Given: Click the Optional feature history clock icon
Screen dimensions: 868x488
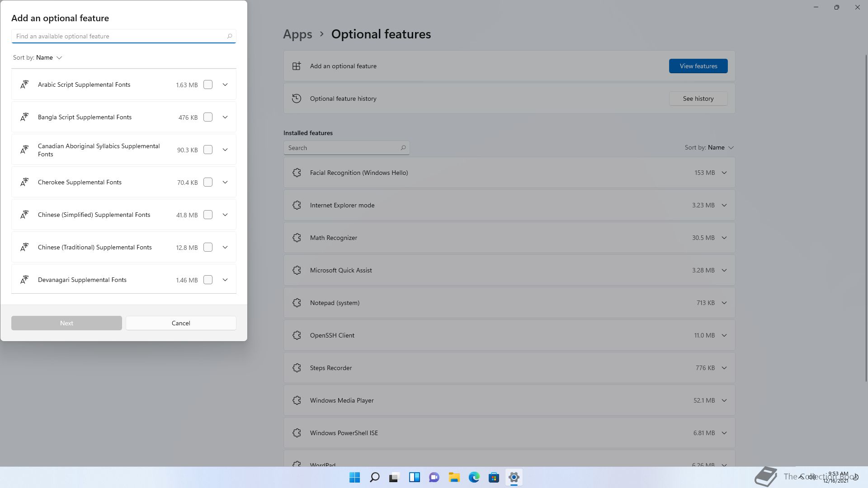Looking at the screenshot, I should 297,99.
